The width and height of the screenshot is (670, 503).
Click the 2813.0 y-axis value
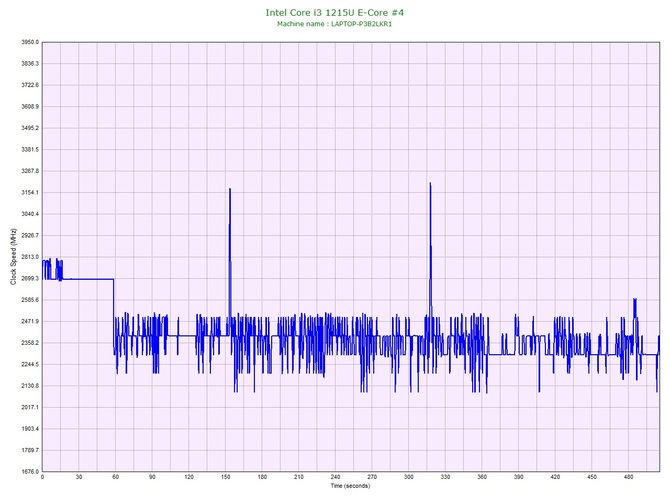click(x=30, y=257)
